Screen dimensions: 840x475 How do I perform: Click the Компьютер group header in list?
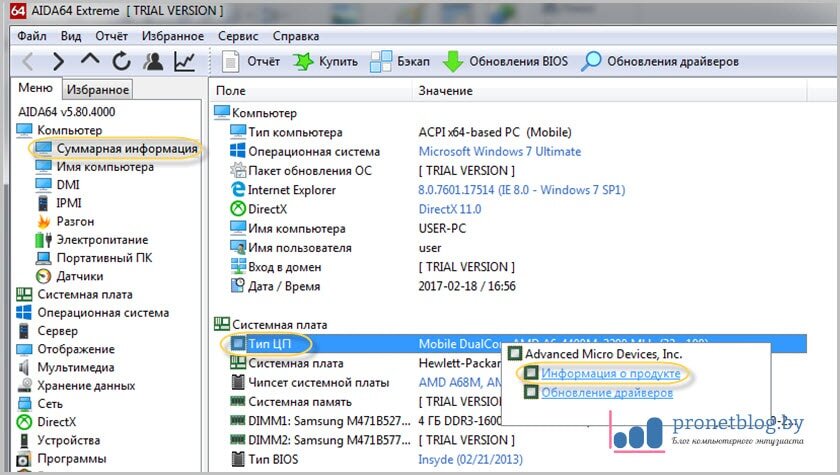(x=255, y=113)
